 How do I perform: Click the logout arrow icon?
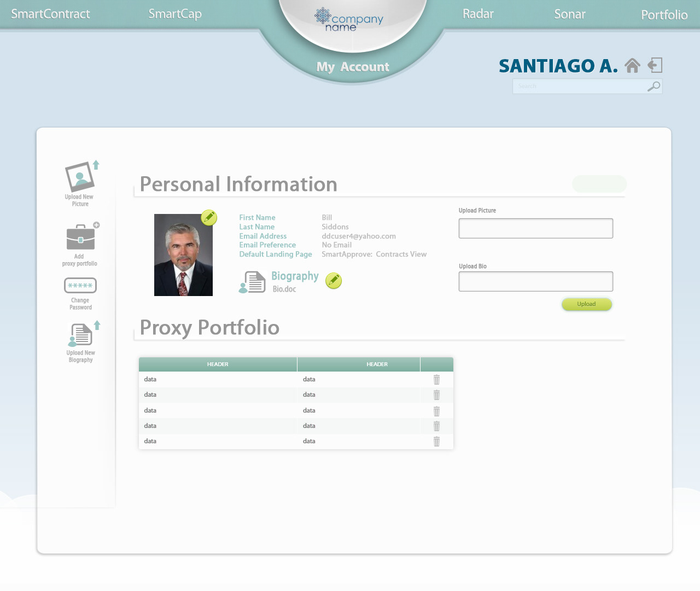(655, 66)
